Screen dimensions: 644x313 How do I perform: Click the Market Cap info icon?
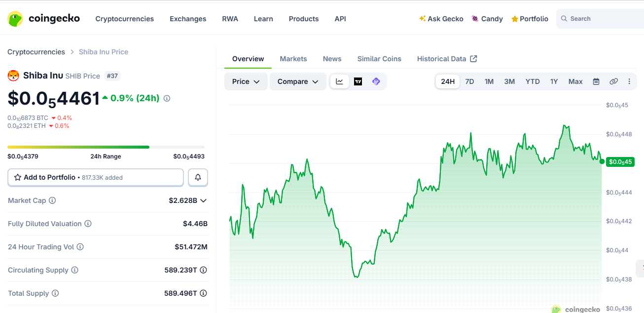[x=52, y=200]
